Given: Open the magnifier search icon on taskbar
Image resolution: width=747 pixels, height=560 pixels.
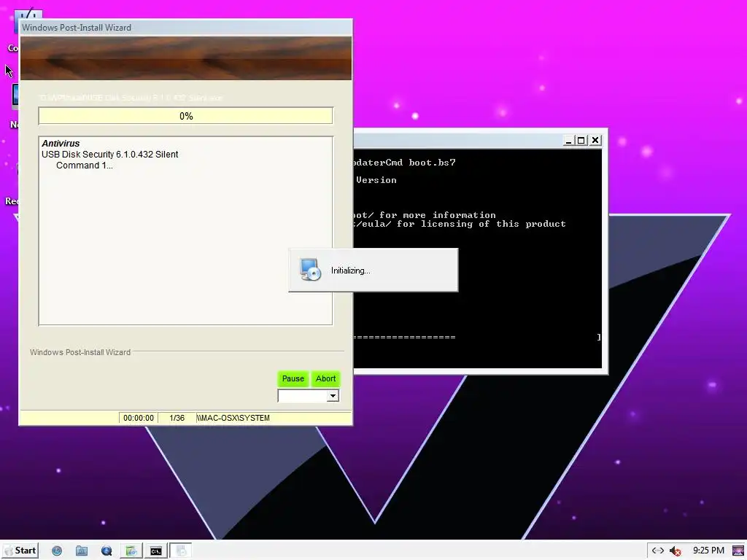Looking at the screenshot, I should pyautogui.click(x=107, y=551).
